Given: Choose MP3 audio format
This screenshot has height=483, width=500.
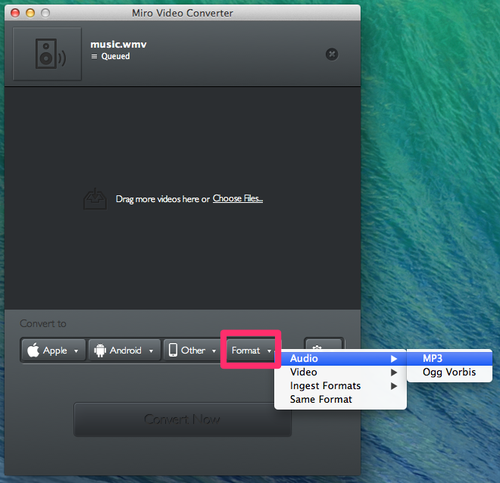Looking at the screenshot, I should 449,358.
